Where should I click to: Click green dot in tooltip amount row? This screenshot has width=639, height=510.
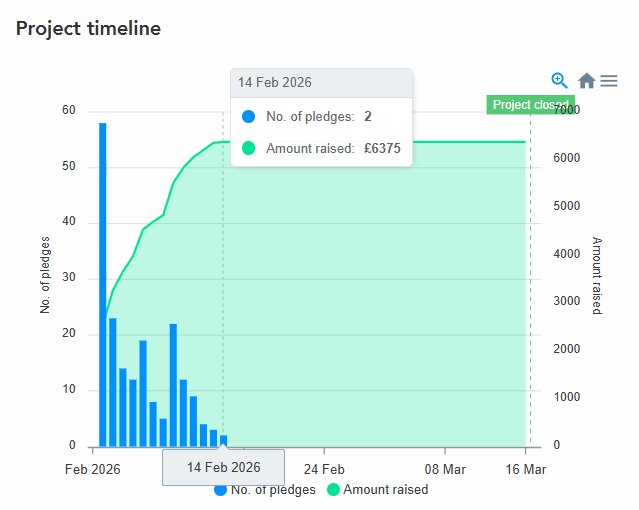click(x=249, y=148)
